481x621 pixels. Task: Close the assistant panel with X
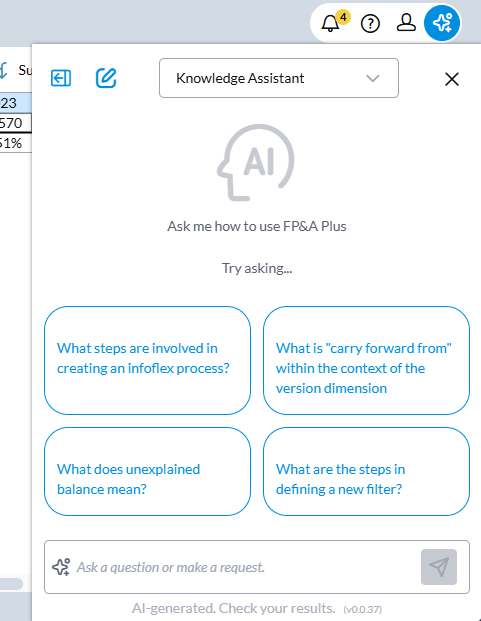(x=452, y=79)
